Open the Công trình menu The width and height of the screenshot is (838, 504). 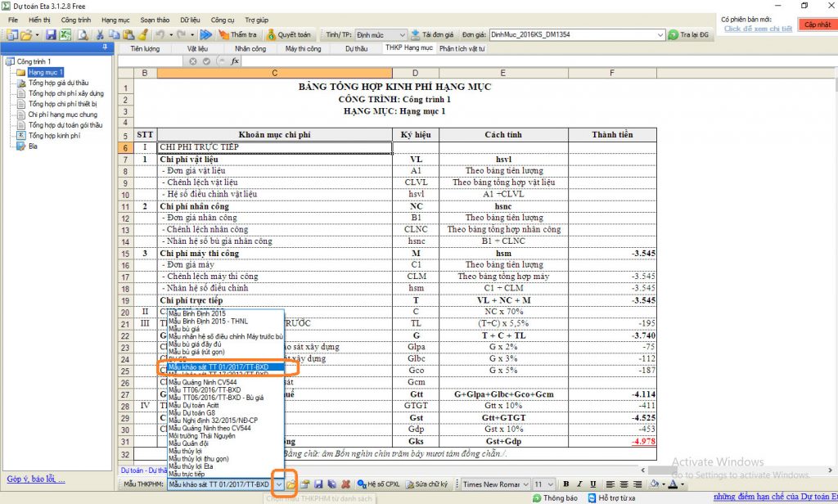76,19
